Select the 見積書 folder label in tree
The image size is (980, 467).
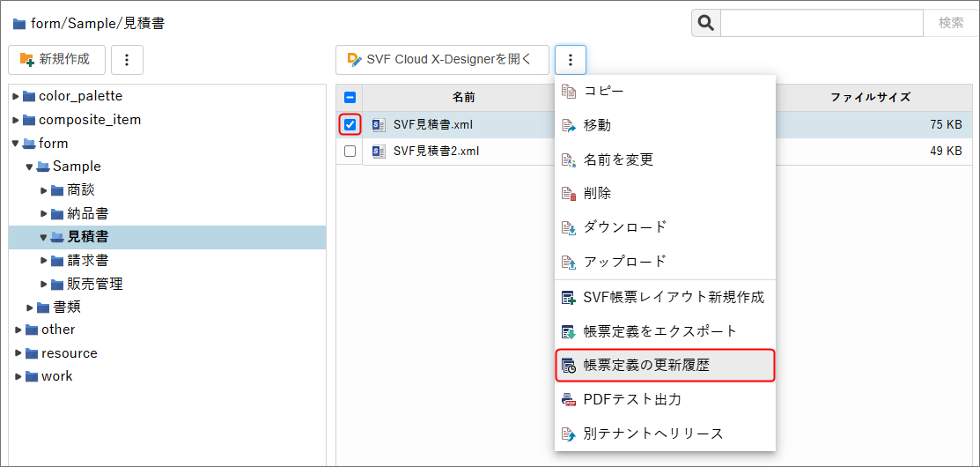[88, 238]
